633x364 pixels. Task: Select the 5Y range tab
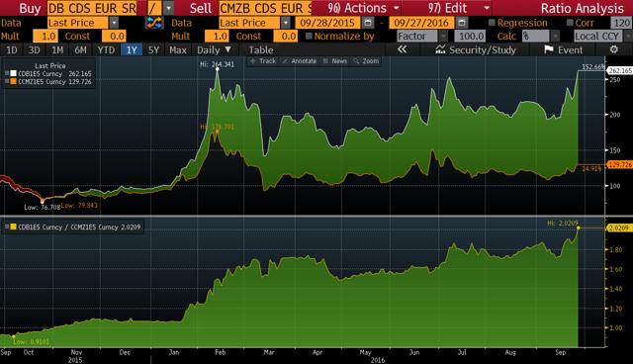tap(153, 50)
